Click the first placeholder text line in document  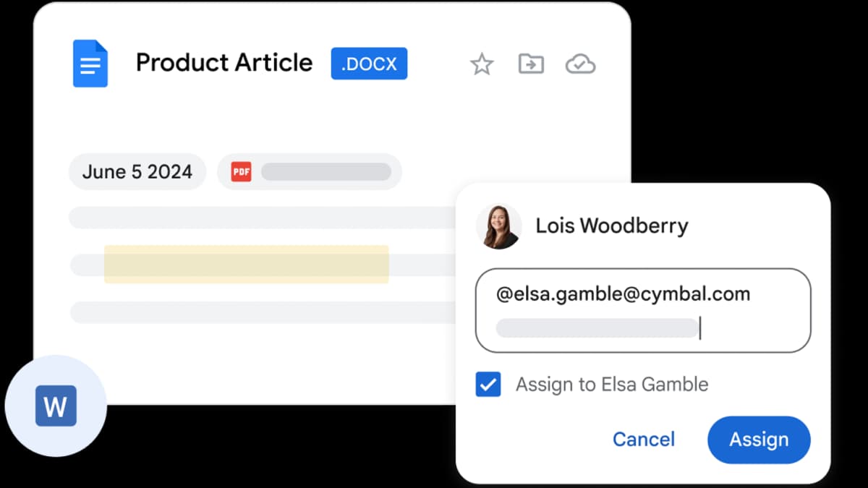(x=260, y=217)
